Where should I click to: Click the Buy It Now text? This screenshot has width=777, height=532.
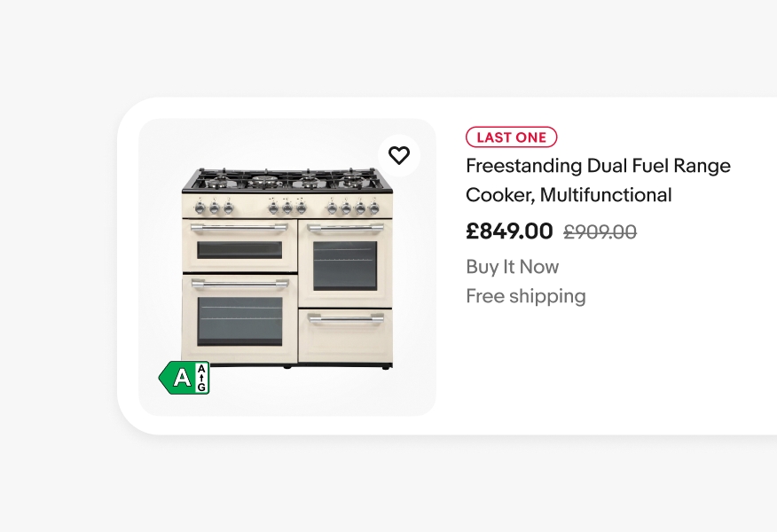pos(512,266)
